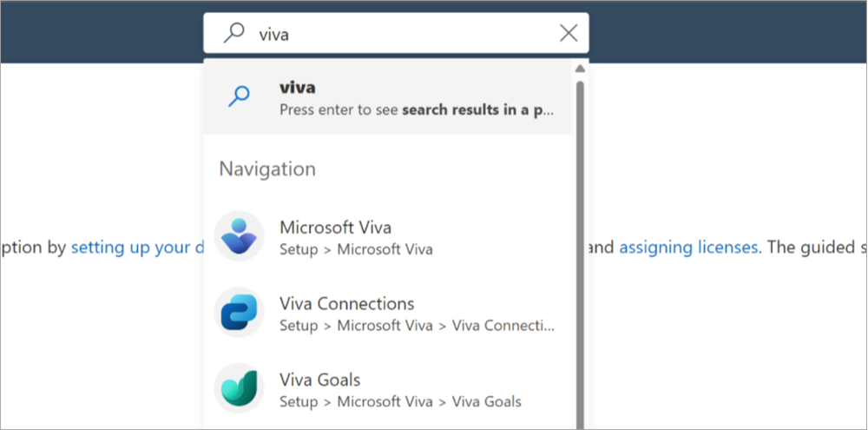Open the Microsoft Viva navigation result
Screen dimensions: 868x430
point(387,237)
